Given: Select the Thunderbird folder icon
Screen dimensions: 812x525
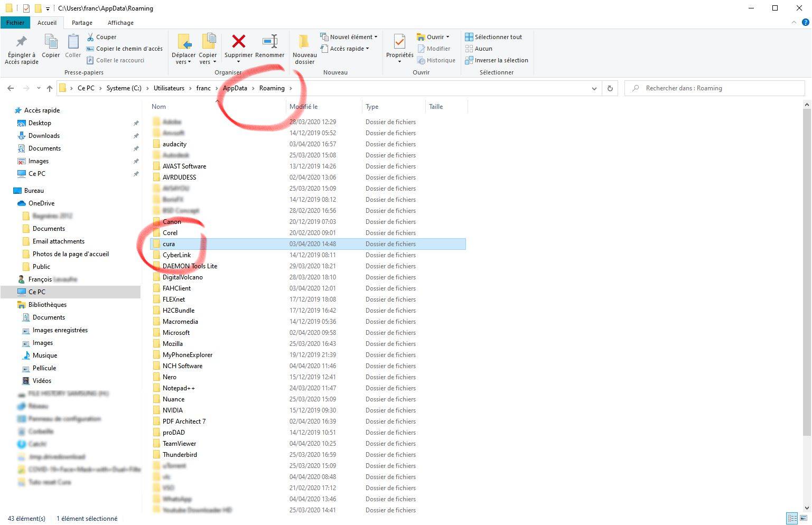Looking at the screenshot, I should (156, 455).
